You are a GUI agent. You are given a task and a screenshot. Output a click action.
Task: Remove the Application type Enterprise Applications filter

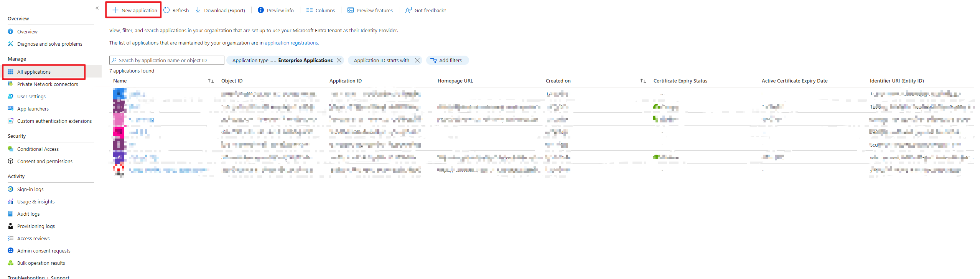point(339,60)
